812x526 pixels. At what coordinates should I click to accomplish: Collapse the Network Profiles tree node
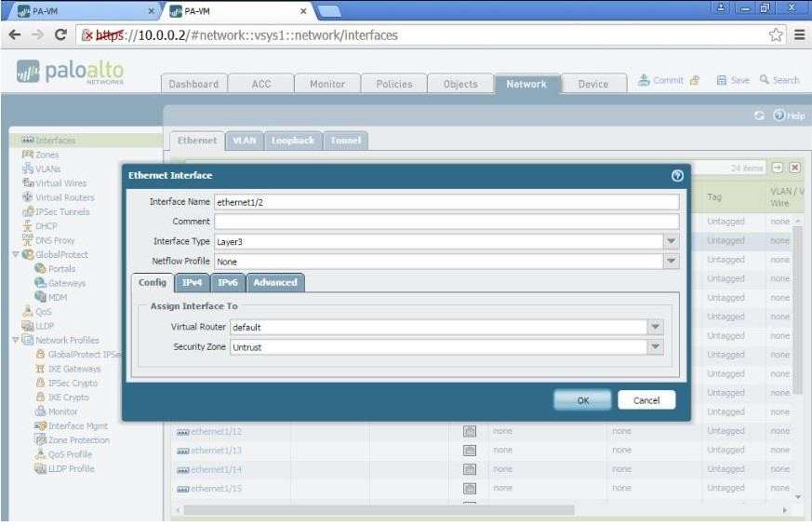click(7, 340)
